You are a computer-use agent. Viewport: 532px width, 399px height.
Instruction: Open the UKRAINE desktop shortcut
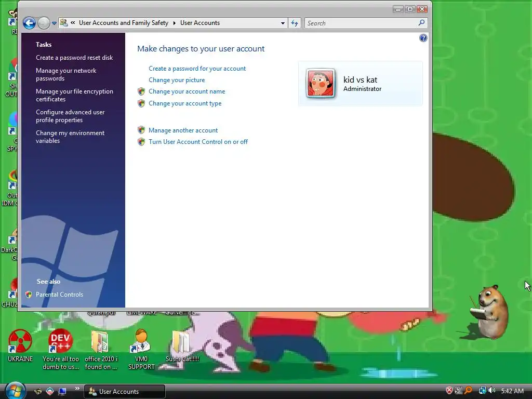[20, 345]
